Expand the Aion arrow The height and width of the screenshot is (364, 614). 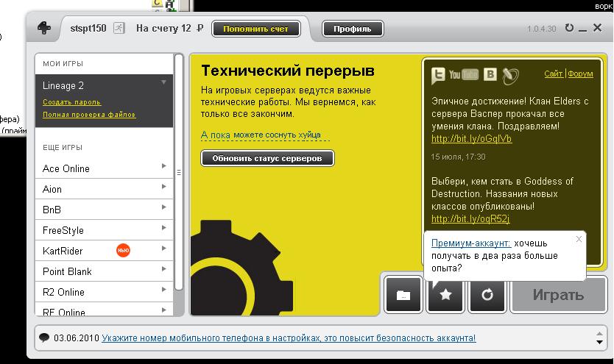click(x=164, y=187)
